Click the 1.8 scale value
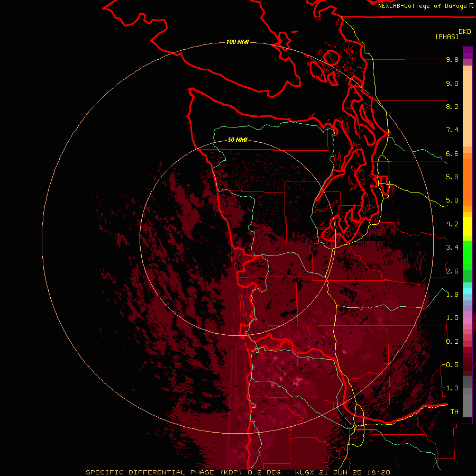Viewport: 476px width, 476px height. [452, 295]
